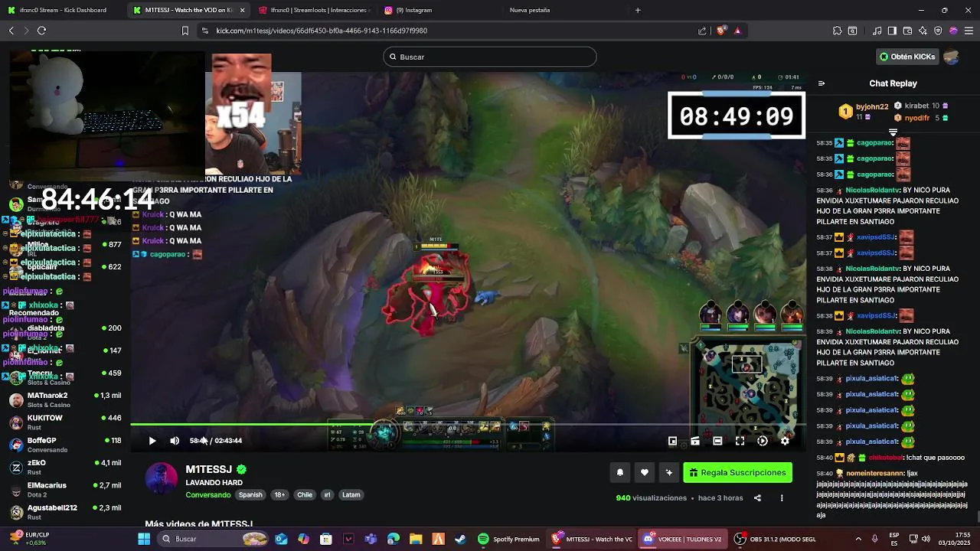Show hidden system tray icons
This screenshot has height=551, width=980.
[857, 539]
